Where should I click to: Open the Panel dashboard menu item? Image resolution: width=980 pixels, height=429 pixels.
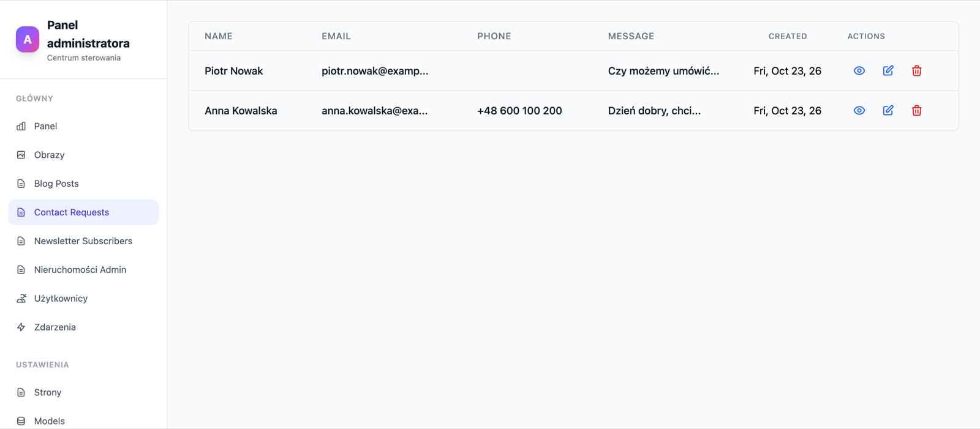point(83,126)
